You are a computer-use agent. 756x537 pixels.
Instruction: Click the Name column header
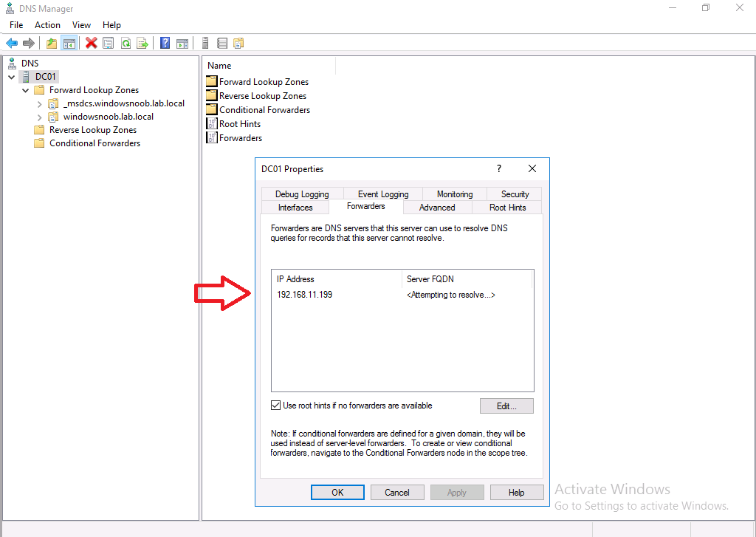click(269, 66)
